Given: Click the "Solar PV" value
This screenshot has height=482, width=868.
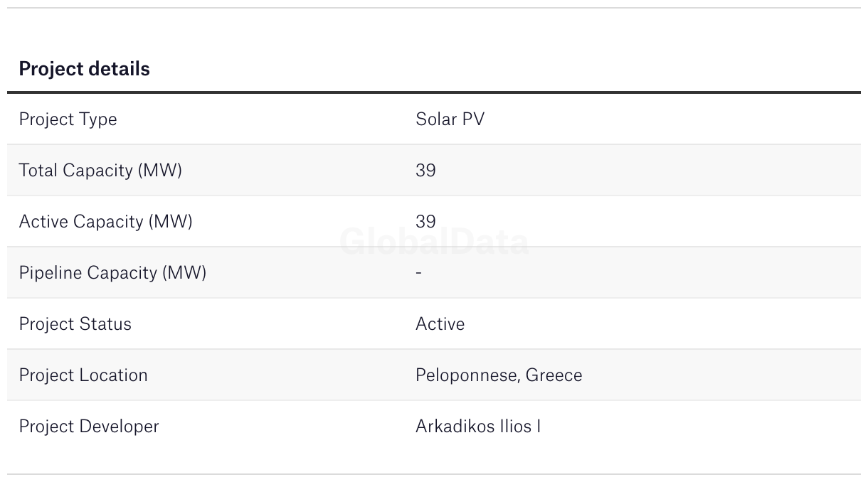Looking at the screenshot, I should tap(450, 119).
